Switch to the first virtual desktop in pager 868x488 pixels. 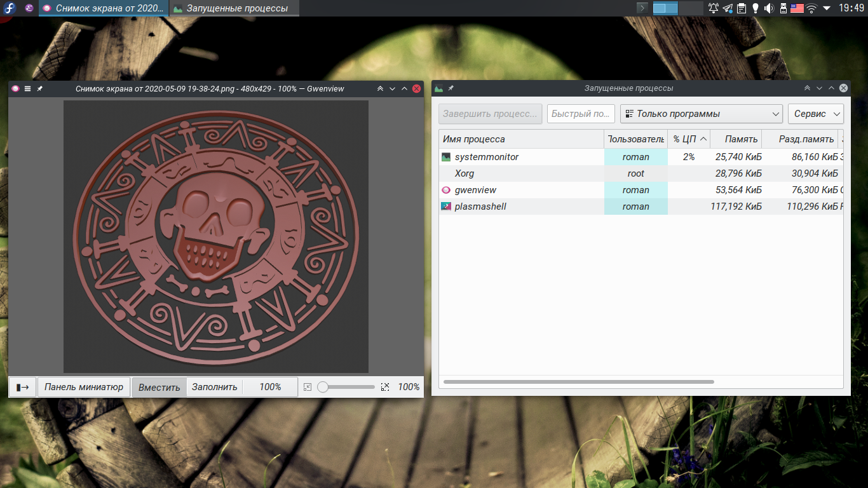(x=665, y=8)
